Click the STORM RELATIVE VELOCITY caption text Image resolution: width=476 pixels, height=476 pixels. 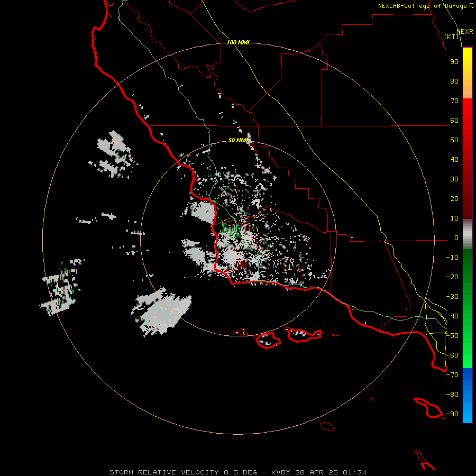(164, 472)
